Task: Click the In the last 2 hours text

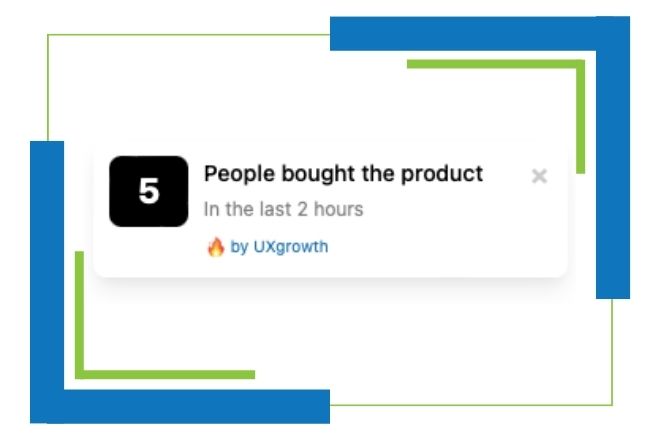Action: click(283, 209)
